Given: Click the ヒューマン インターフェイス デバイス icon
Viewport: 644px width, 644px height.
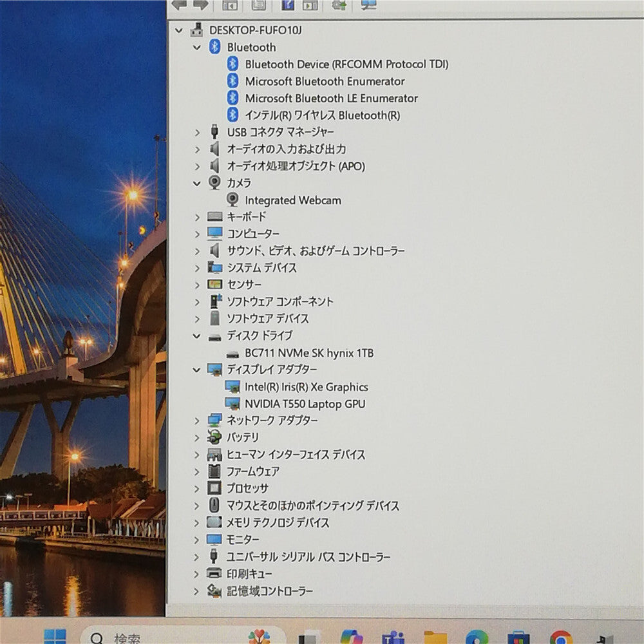Looking at the screenshot, I should coord(214,454).
